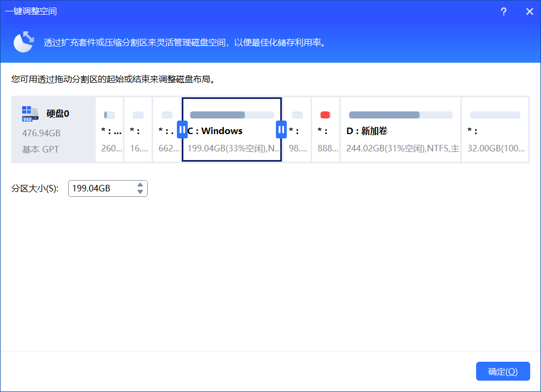Click the D: 新加卷 usage bar
Screen dimensions: 541x392
400,115
